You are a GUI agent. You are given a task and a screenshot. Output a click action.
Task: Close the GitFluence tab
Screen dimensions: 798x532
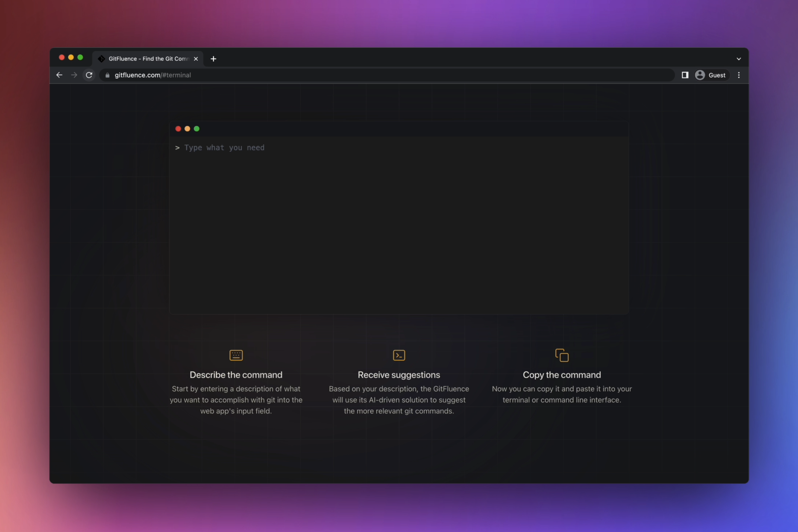tap(196, 59)
